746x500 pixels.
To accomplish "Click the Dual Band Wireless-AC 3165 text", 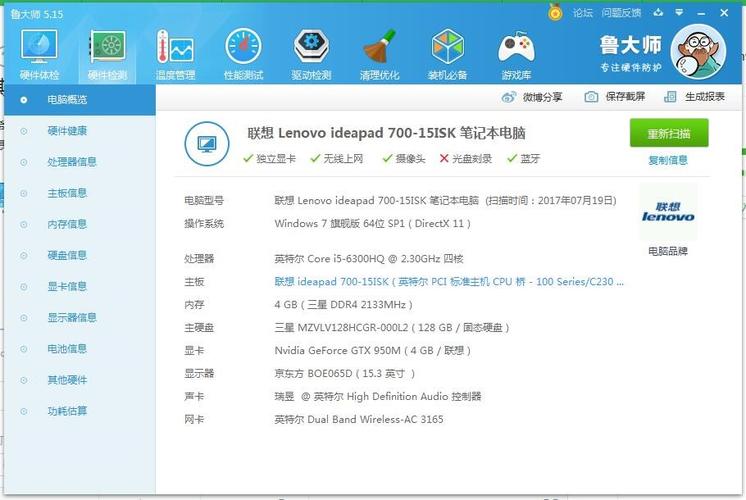I will (x=359, y=419).
